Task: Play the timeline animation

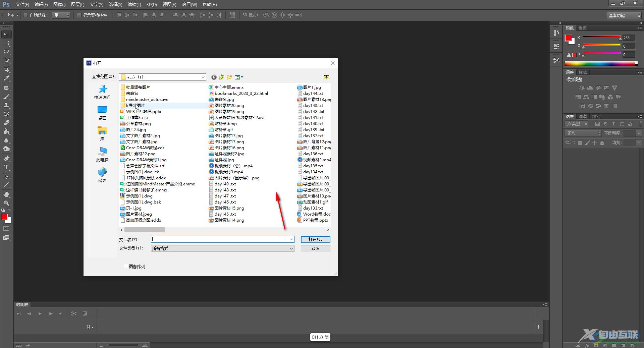Action: pyautogui.click(x=40, y=313)
